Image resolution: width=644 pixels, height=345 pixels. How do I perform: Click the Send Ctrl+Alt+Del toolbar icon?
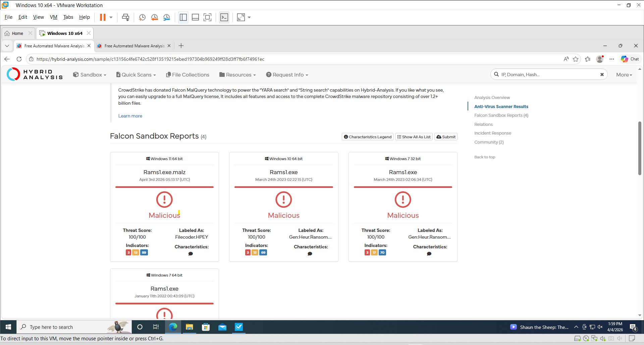point(125,17)
